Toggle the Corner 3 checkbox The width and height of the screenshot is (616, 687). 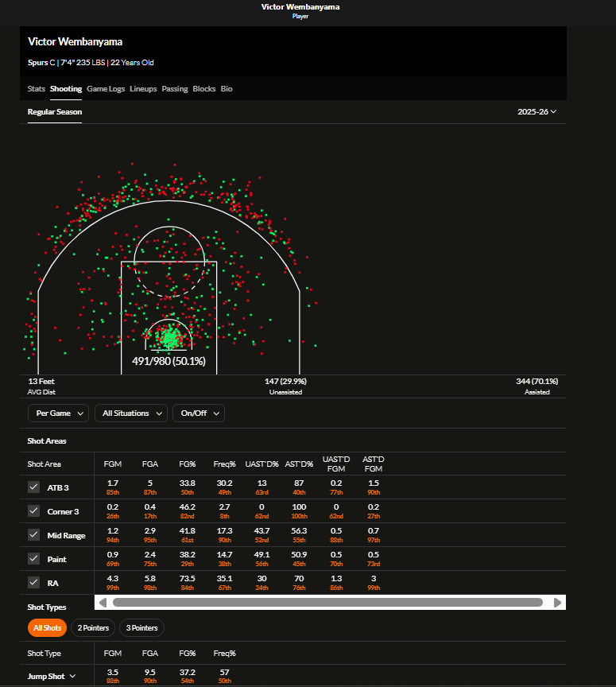point(33,510)
